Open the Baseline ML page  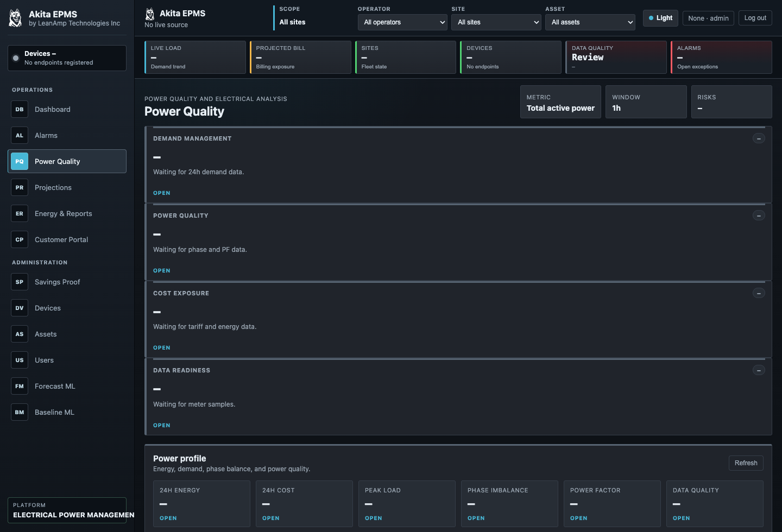(67, 412)
